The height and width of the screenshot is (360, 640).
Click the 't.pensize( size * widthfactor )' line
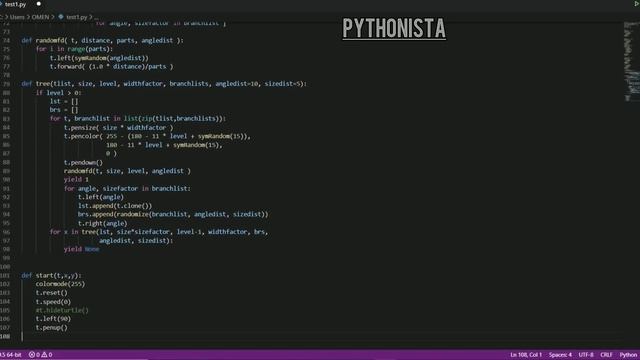pyautogui.click(x=118, y=127)
